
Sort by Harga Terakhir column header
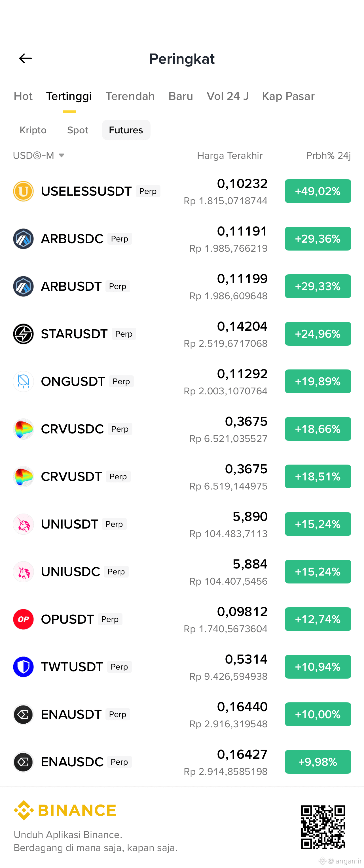tap(230, 155)
